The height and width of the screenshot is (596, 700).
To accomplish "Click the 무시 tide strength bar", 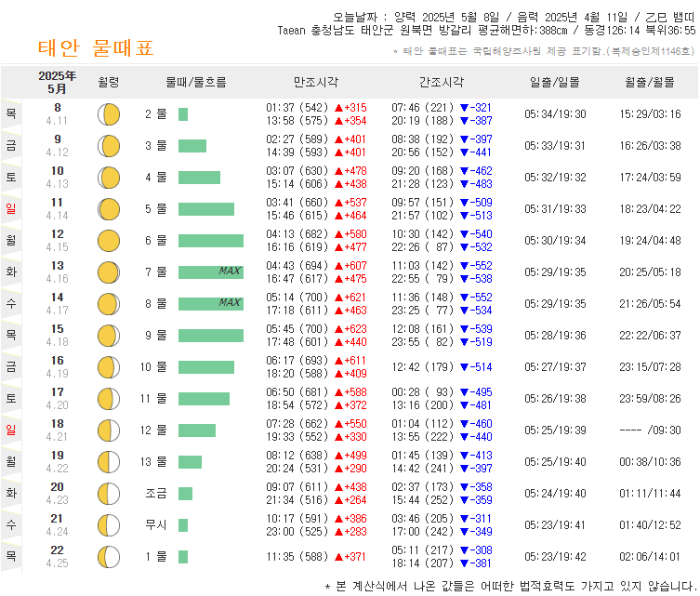I will click(x=183, y=525).
